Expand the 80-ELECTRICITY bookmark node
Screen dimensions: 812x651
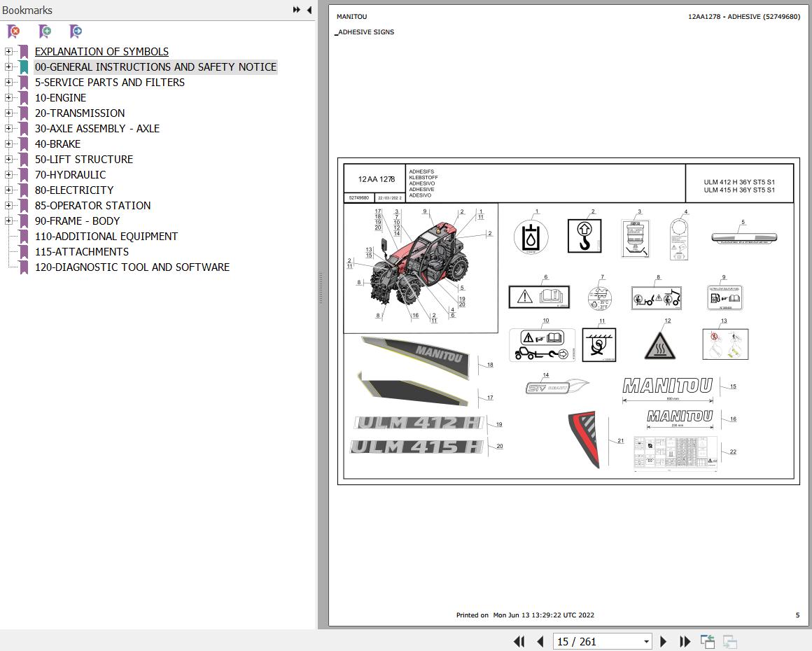(x=8, y=190)
